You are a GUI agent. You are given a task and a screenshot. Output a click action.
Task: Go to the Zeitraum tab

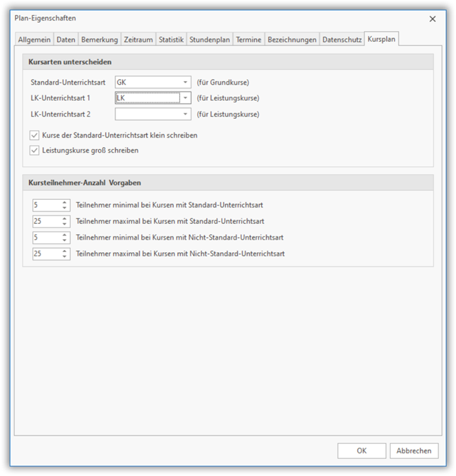tap(139, 40)
